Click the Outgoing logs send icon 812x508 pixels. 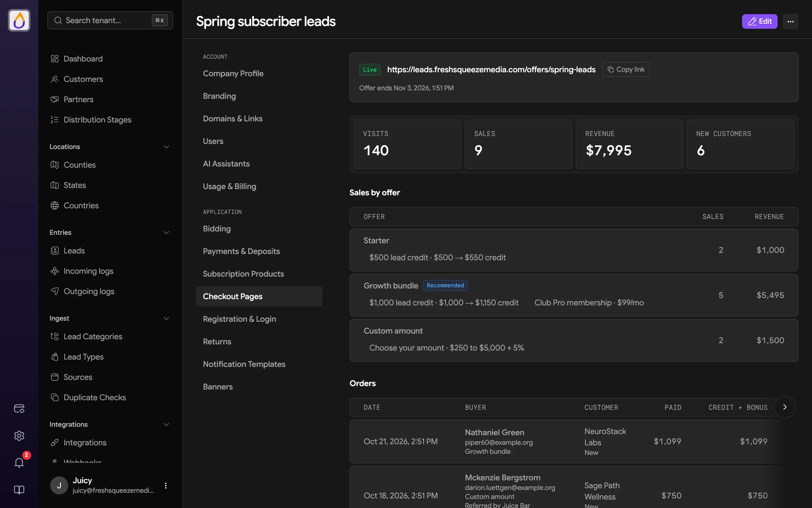tap(55, 291)
